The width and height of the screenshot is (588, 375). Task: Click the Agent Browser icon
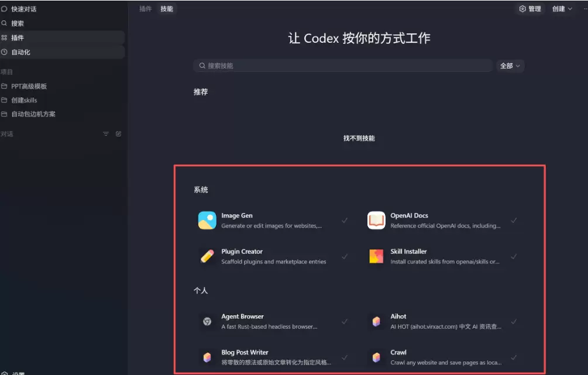(x=207, y=321)
